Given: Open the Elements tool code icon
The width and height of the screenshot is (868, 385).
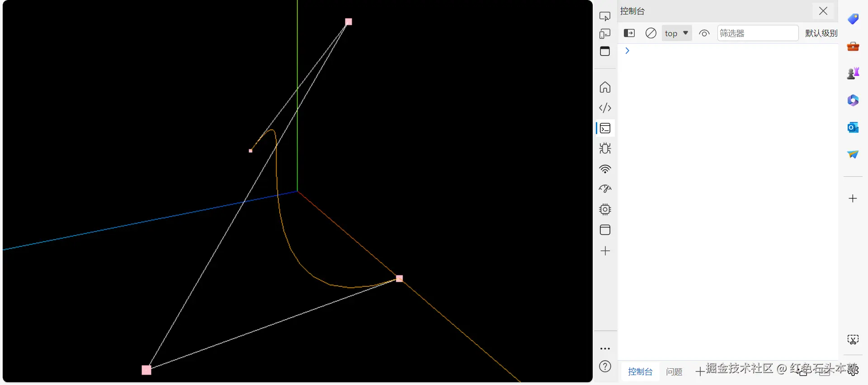Looking at the screenshot, I should 605,108.
